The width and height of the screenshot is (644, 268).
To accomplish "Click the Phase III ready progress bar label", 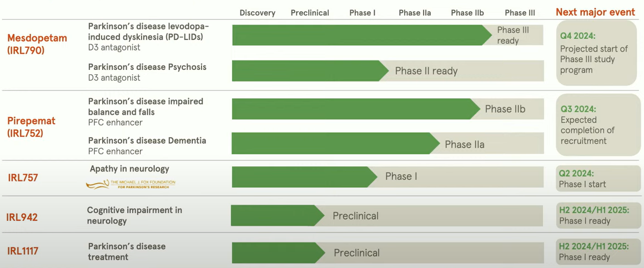I will (512, 36).
